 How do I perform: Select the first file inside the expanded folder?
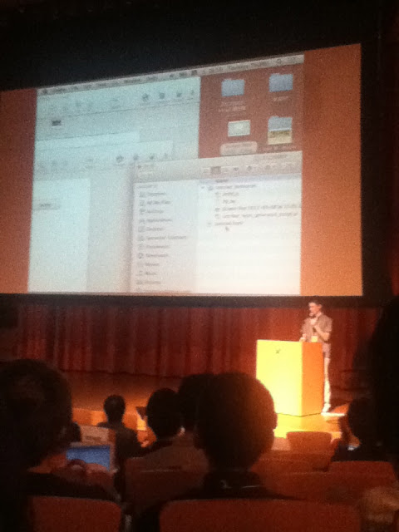tap(231, 194)
